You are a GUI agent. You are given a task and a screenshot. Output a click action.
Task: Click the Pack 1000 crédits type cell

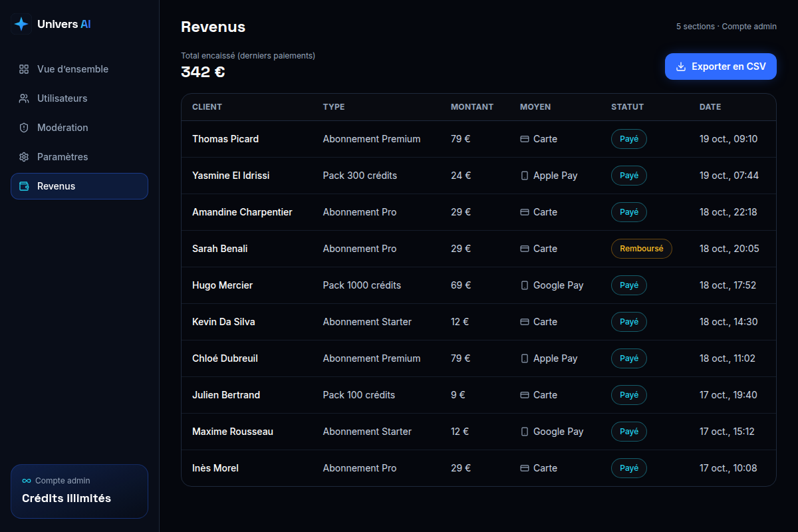(x=362, y=285)
